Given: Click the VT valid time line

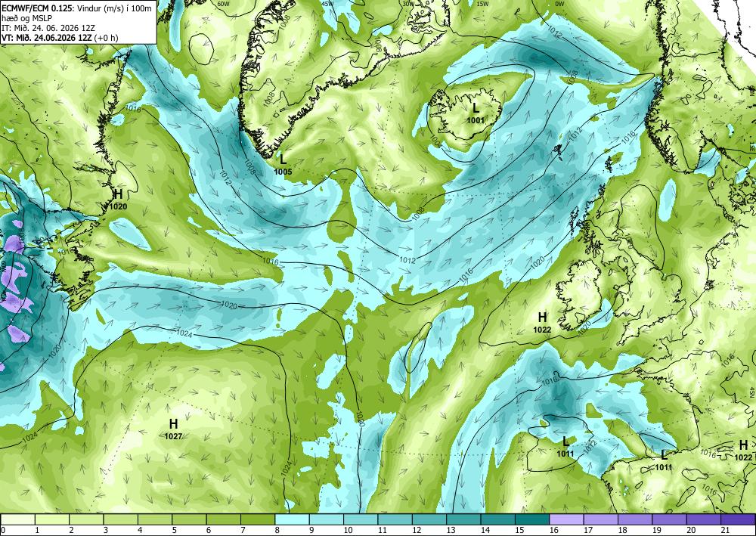Looking at the screenshot, I should click(x=60, y=38).
